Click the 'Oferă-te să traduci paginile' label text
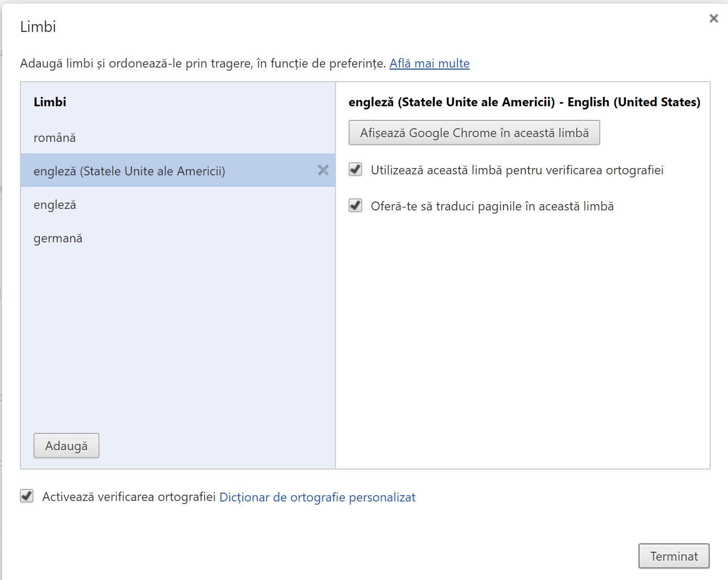This screenshot has width=728, height=580. point(492,206)
